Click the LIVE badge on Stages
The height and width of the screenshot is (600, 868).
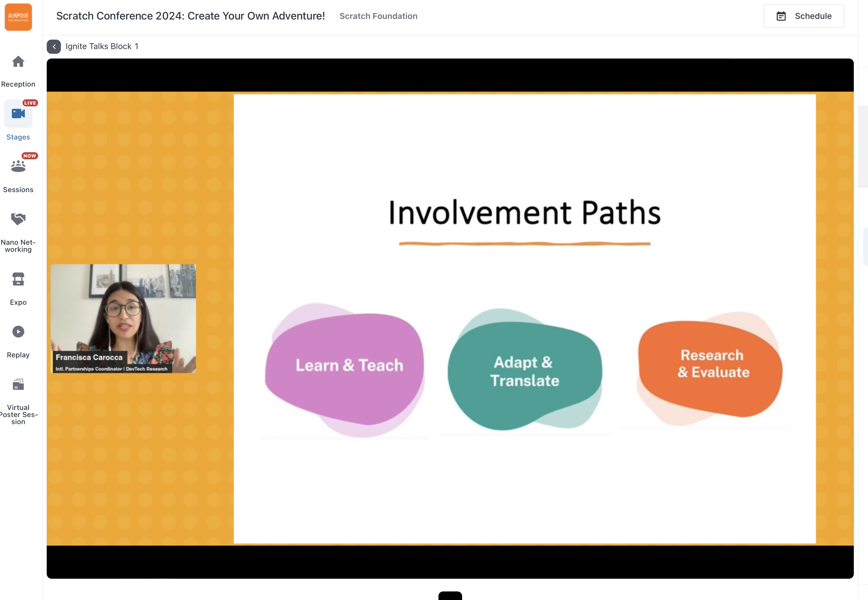(30, 103)
